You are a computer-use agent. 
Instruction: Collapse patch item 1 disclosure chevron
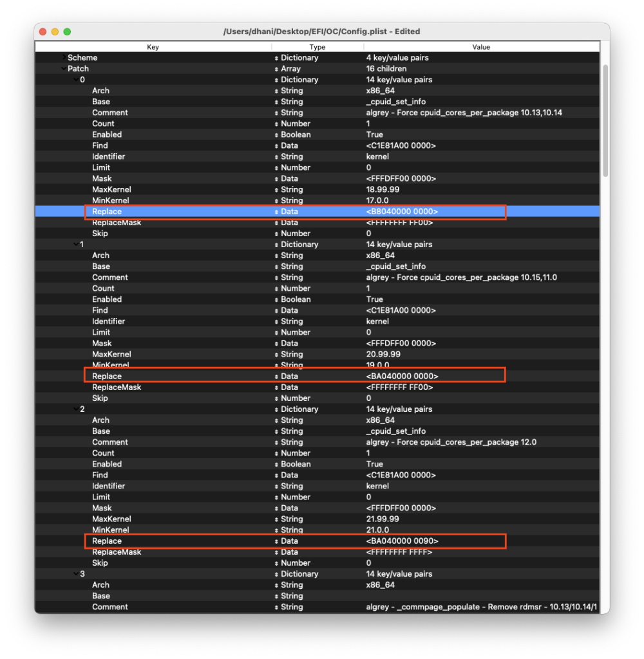click(x=75, y=244)
